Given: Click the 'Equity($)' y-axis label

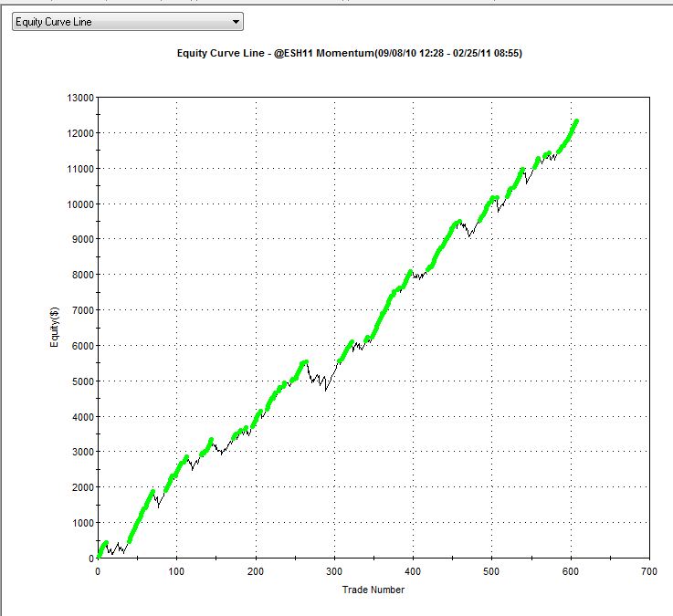Looking at the screenshot, I should coord(54,327).
